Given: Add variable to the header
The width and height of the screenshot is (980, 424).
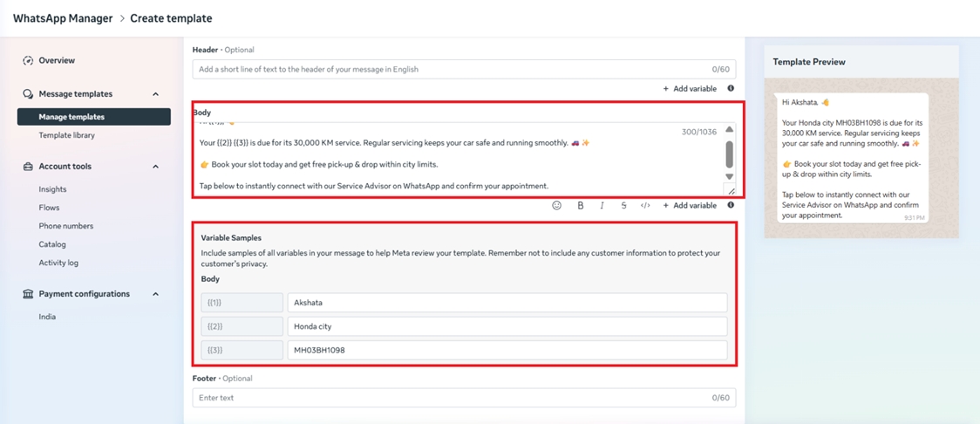Looking at the screenshot, I should (690, 88).
